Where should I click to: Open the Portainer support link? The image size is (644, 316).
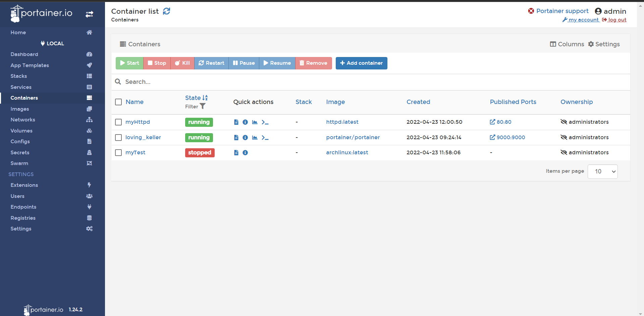pyautogui.click(x=558, y=11)
